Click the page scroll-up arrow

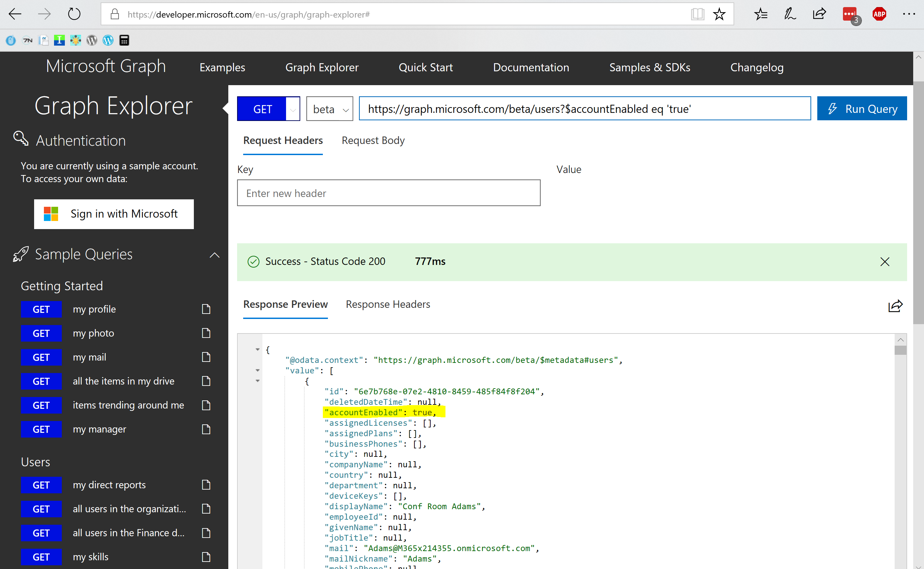pos(918,57)
